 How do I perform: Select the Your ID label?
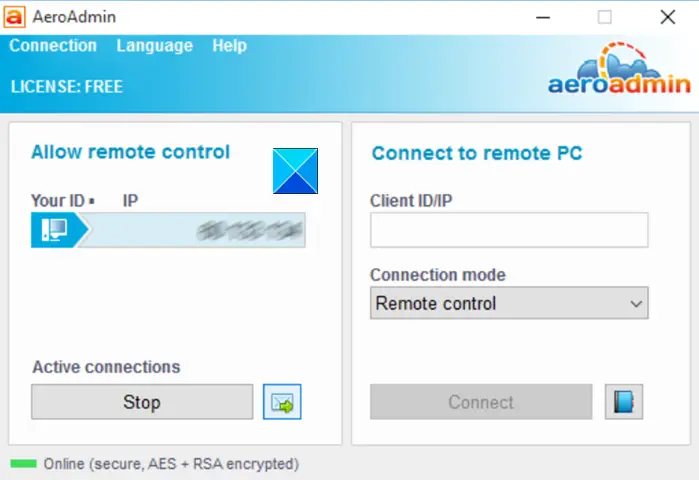[x=58, y=201]
